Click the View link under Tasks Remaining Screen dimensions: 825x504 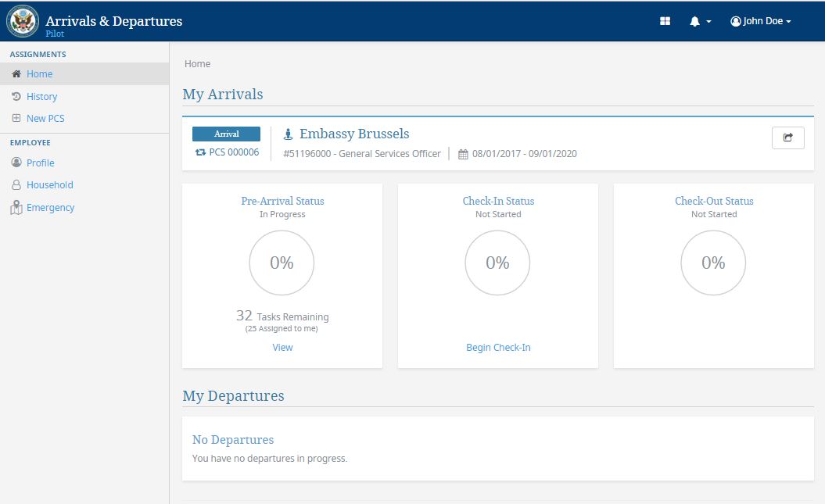click(282, 348)
